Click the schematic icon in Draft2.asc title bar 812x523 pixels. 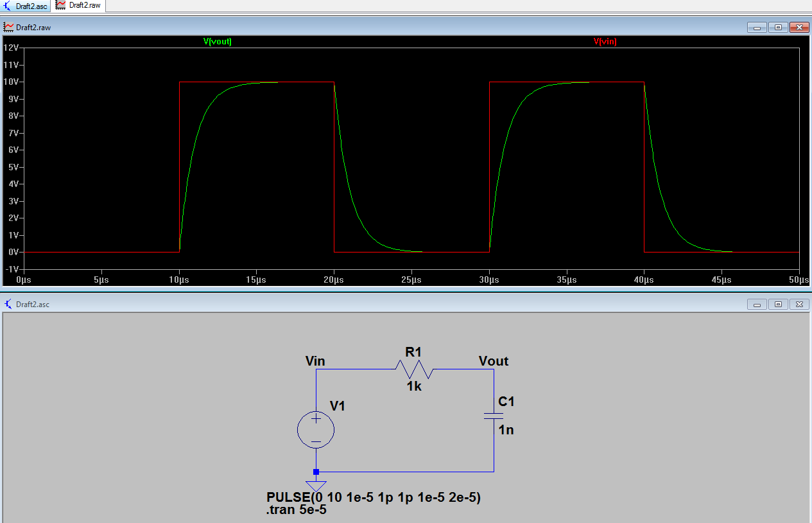coord(9,304)
